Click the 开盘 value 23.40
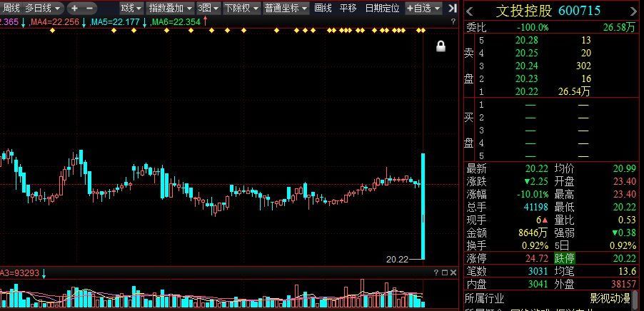 (625, 181)
